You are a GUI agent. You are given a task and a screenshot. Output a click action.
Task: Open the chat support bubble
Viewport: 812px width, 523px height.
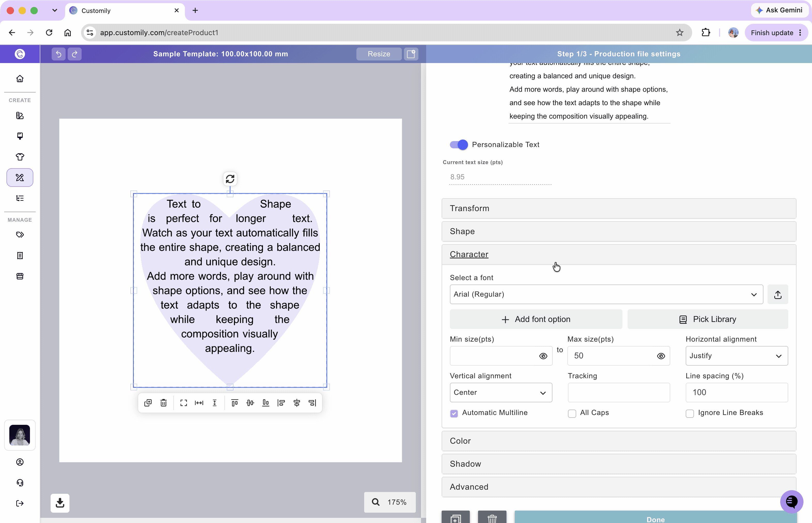[x=792, y=502]
